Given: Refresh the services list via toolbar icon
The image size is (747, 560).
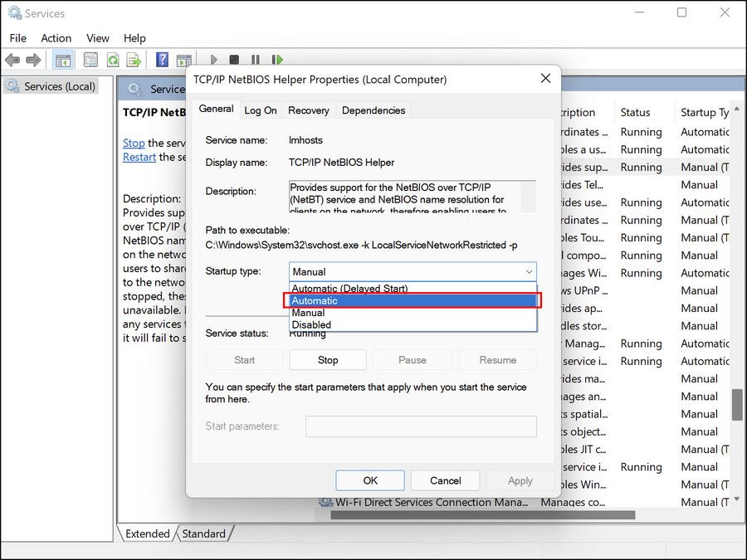Looking at the screenshot, I should coord(113,60).
